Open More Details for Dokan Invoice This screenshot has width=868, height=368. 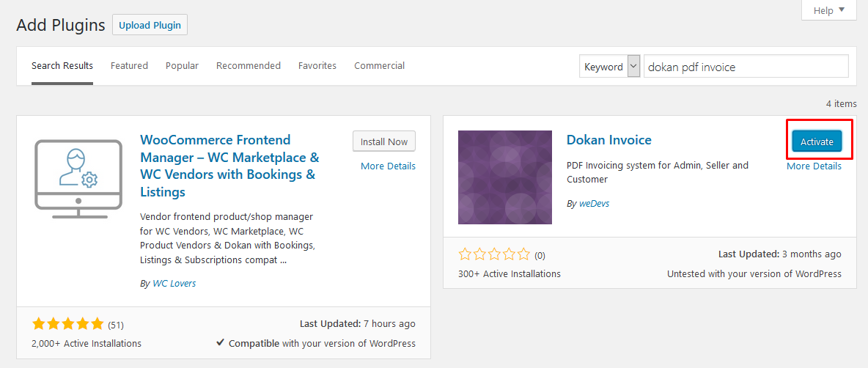pyautogui.click(x=814, y=166)
